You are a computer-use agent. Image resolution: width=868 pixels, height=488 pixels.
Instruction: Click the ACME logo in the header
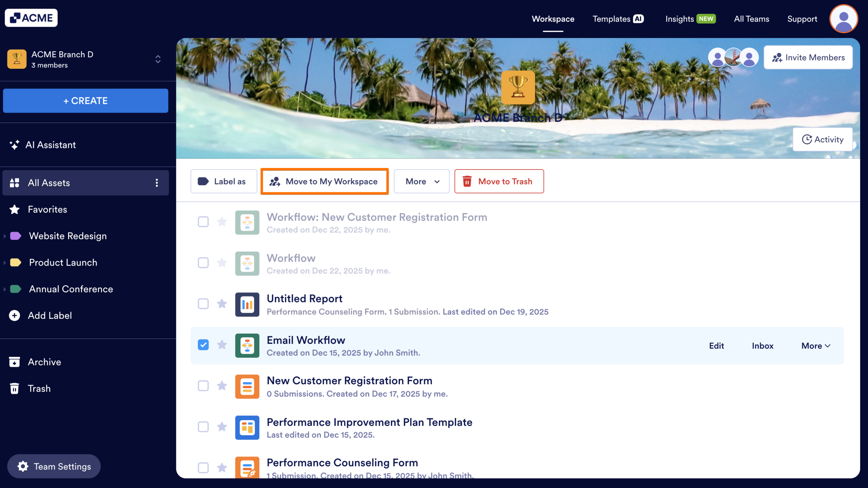tap(31, 18)
